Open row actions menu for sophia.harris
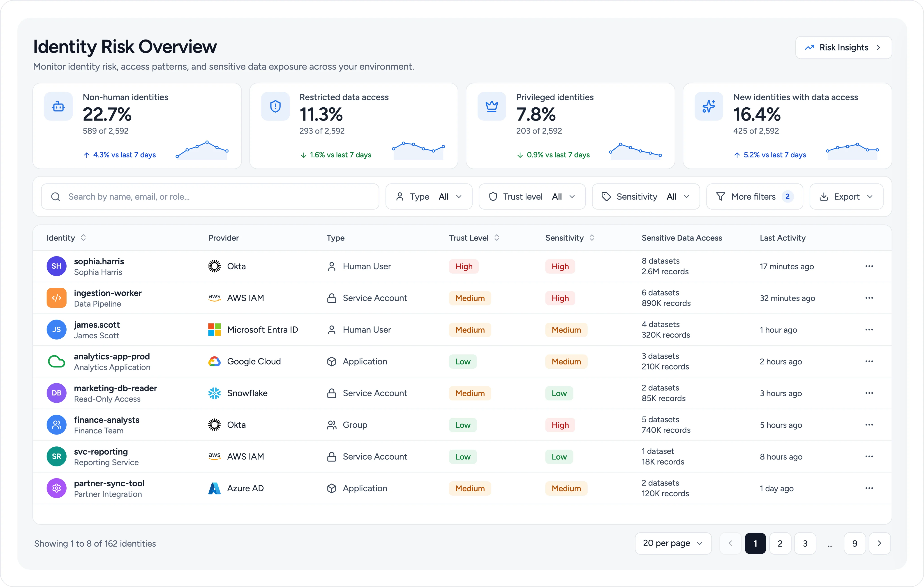924x587 pixels. click(869, 266)
